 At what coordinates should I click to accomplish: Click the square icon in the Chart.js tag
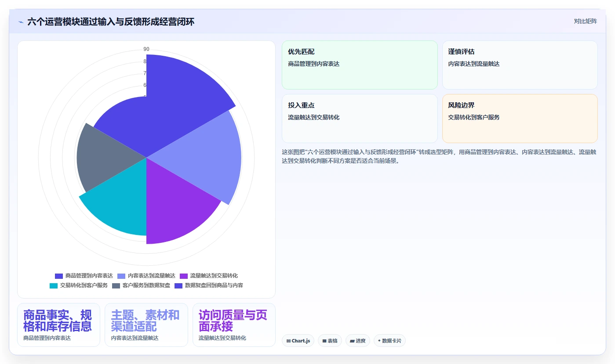tap(288, 341)
